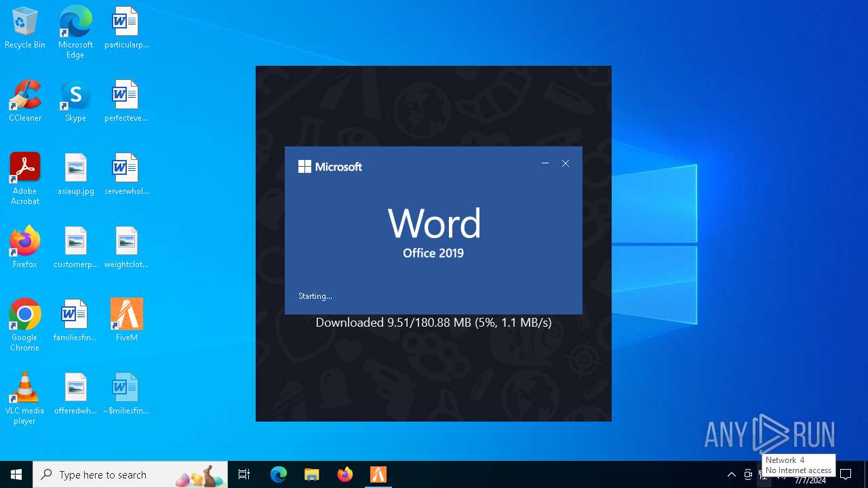Screen dimensions: 868x488
Task: Select the particularp... Word document icon
Action: coord(126,28)
